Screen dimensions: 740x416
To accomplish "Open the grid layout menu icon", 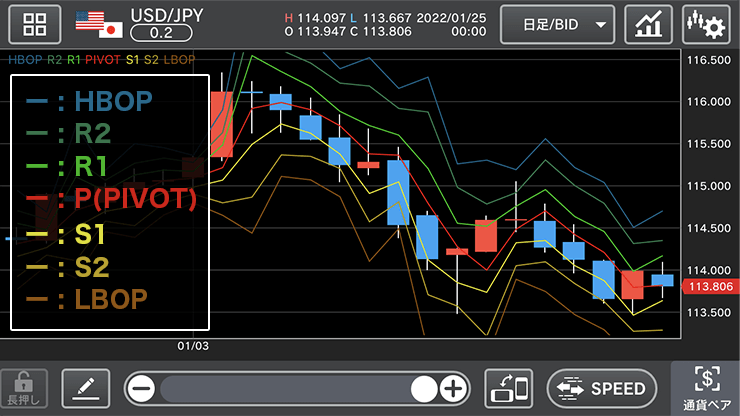I will coord(35,25).
